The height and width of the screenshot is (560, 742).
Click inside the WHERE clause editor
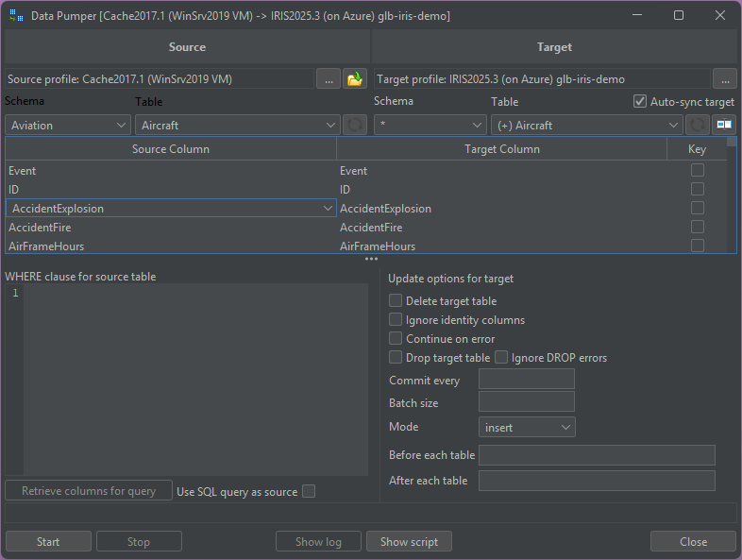pyautogui.click(x=195, y=380)
